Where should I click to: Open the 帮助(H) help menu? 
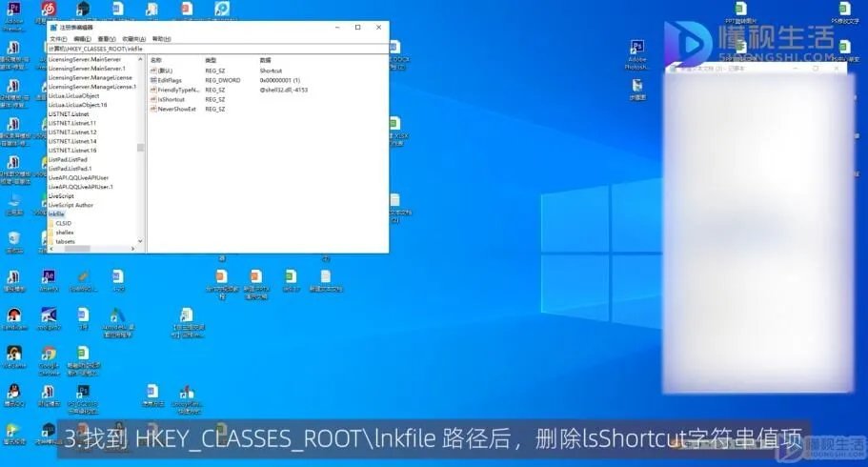pos(161,39)
